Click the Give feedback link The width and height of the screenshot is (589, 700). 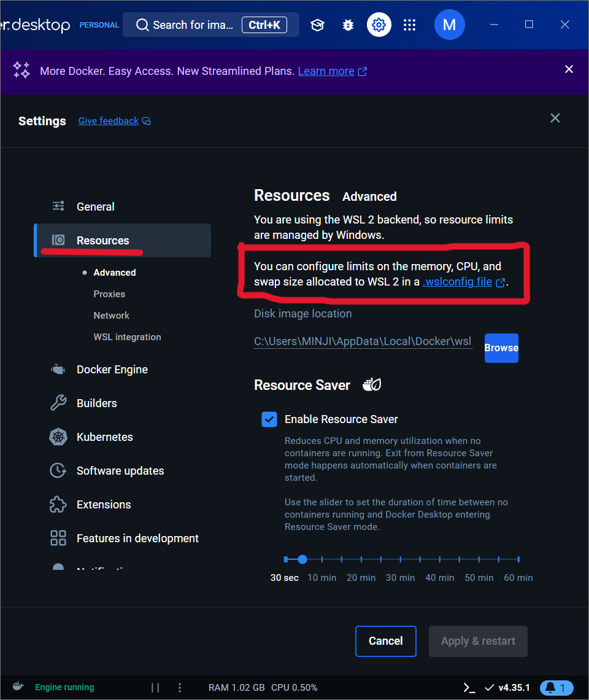(x=109, y=121)
